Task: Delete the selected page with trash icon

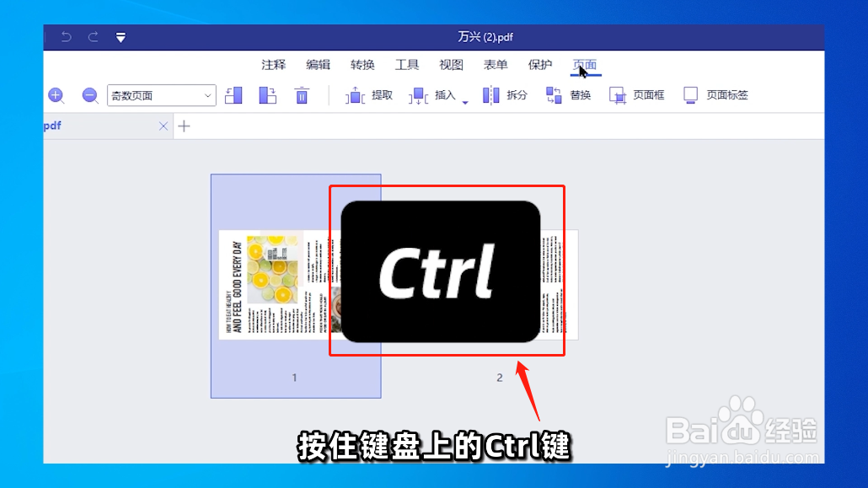Action: 301,94
